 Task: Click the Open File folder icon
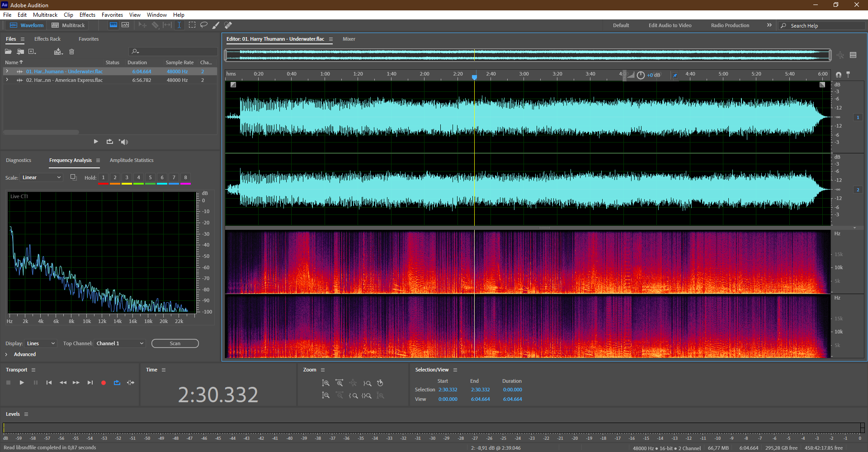pyautogui.click(x=8, y=52)
